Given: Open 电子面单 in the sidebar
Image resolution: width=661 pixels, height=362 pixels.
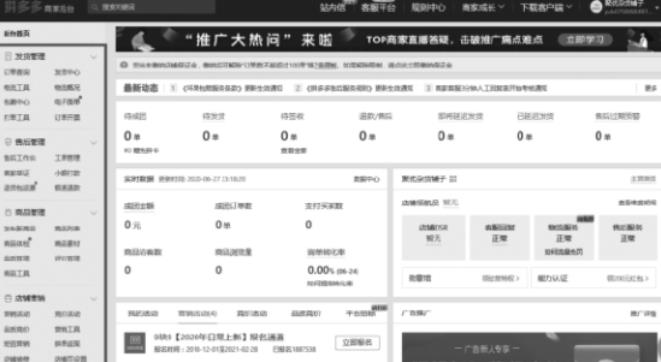Looking at the screenshot, I should pyautogui.click(x=67, y=102).
